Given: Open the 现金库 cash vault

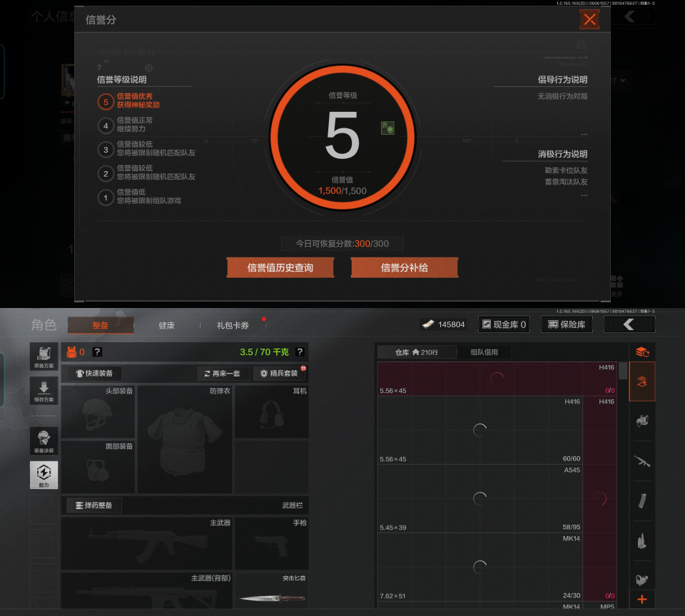Looking at the screenshot, I should click(504, 324).
